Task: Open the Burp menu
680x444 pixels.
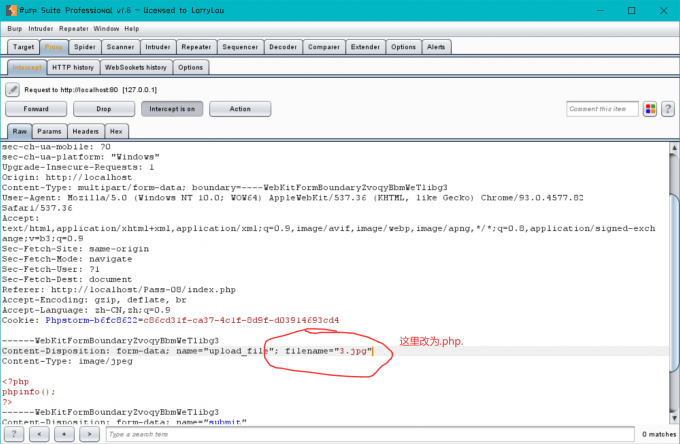Action: click(x=15, y=29)
